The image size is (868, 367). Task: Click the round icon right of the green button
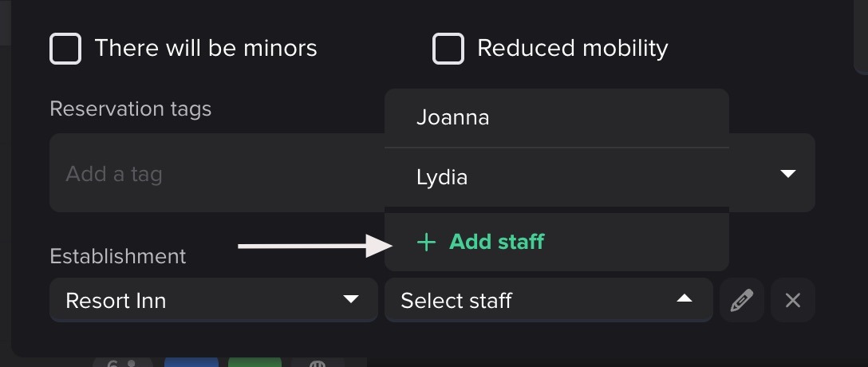click(318, 363)
